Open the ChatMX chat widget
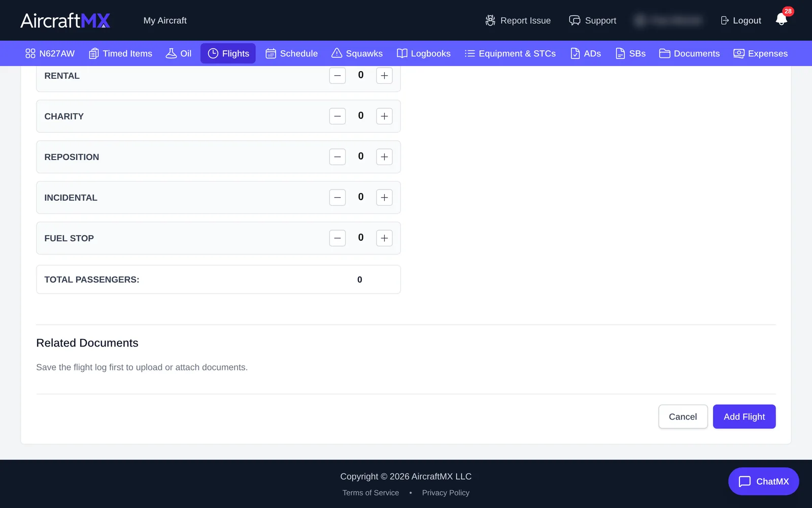Viewport: 812px width, 508px height. point(763,481)
